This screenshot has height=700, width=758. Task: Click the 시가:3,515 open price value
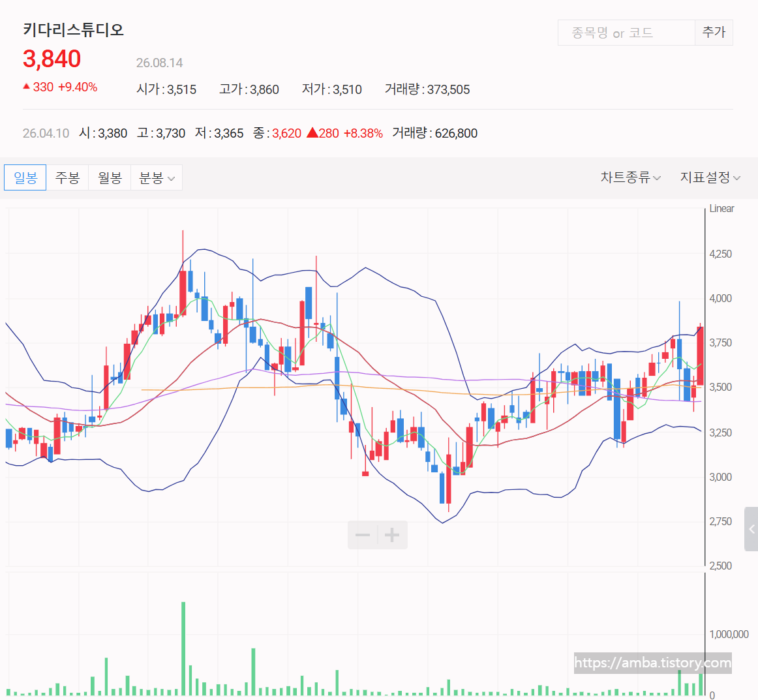pos(166,89)
